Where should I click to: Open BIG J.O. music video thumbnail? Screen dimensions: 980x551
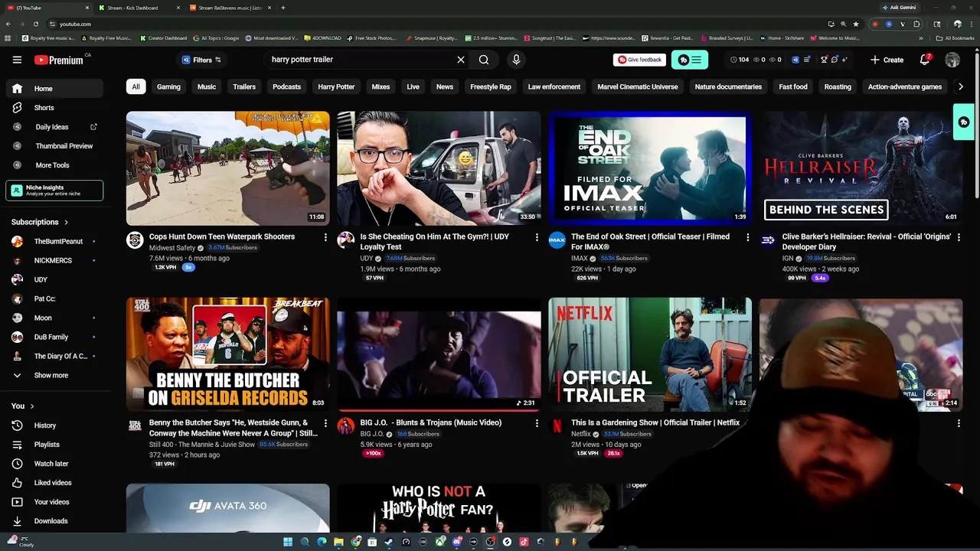click(x=439, y=354)
